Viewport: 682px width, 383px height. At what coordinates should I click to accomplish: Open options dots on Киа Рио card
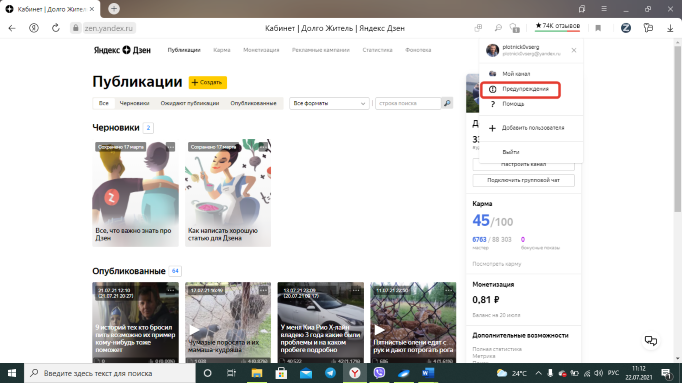click(356, 290)
